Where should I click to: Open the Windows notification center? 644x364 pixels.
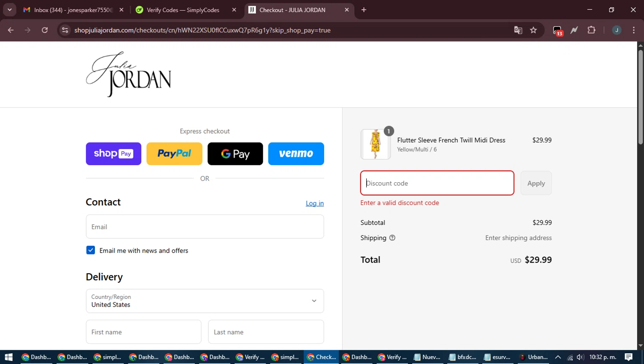tap(629, 357)
